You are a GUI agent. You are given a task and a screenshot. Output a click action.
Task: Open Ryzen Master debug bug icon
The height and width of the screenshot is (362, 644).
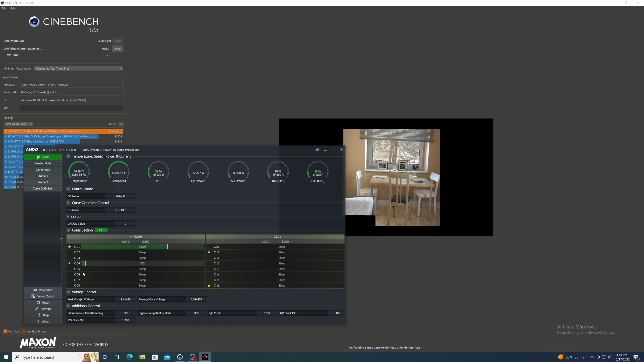(317, 149)
